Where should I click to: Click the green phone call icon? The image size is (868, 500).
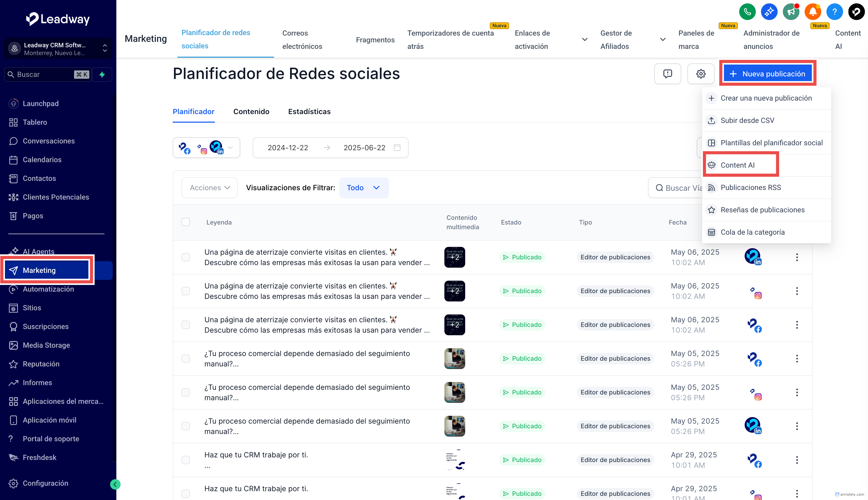point(747,12)
